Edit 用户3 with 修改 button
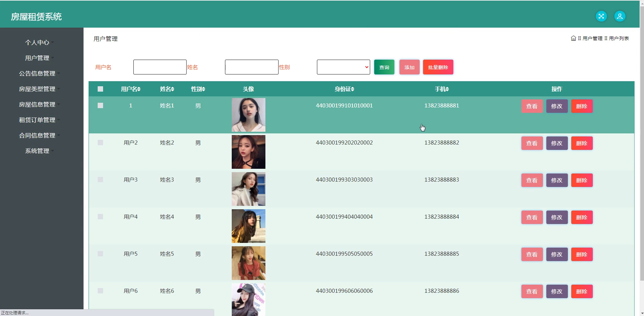This screenshot has height=316, width=644. point(557,180)
